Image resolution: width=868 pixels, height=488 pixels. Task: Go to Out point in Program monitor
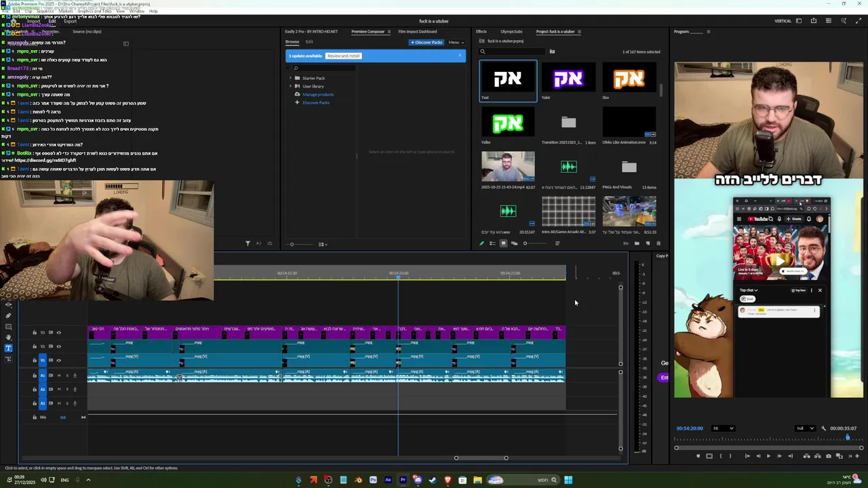tap(791, 456)
